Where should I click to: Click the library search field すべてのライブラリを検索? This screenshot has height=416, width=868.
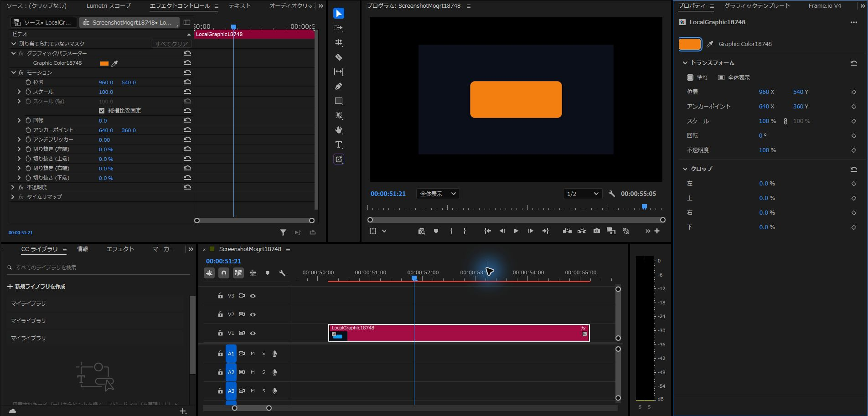[98, 267]
